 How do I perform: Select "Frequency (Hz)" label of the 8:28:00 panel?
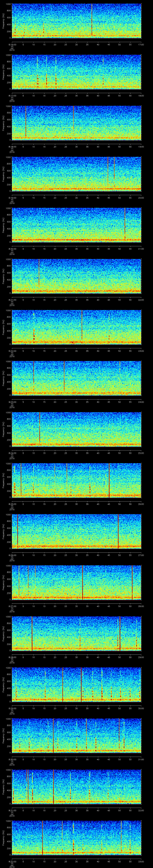3,634
